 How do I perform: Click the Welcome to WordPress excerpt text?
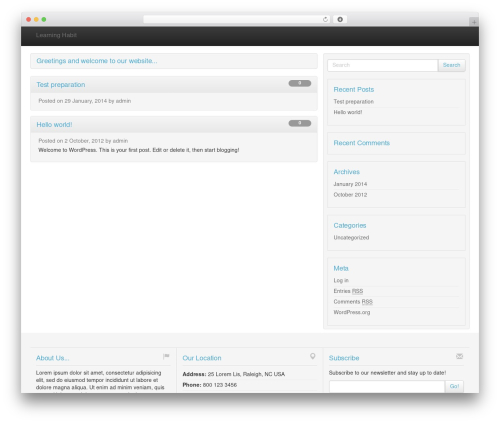click(x=139, y=150)
